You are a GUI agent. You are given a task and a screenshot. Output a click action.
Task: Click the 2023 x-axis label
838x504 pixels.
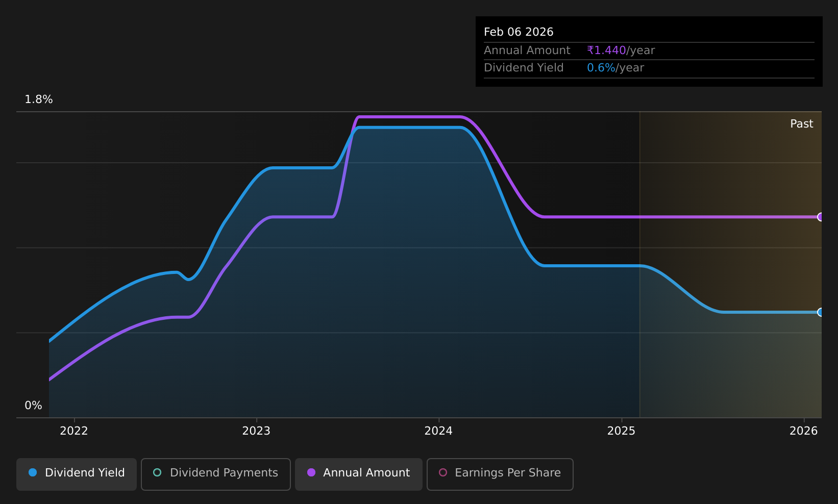coord(256,431)
